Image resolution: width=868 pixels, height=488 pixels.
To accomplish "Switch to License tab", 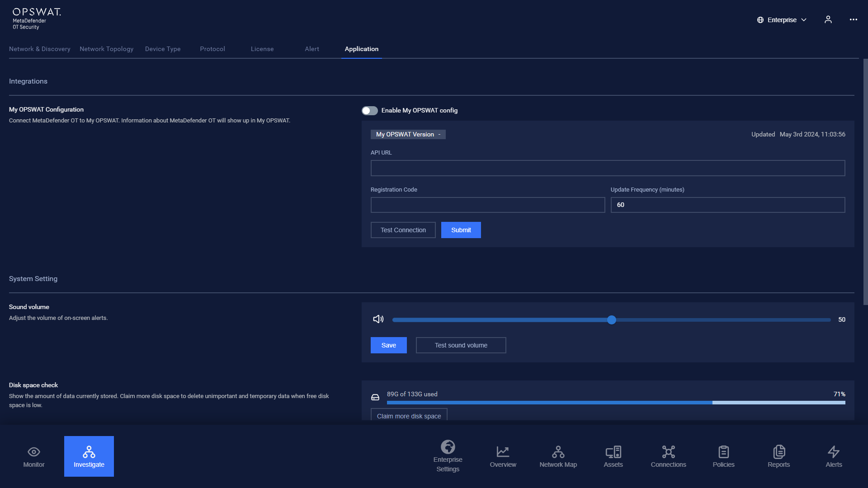I will tap(262, 49).
